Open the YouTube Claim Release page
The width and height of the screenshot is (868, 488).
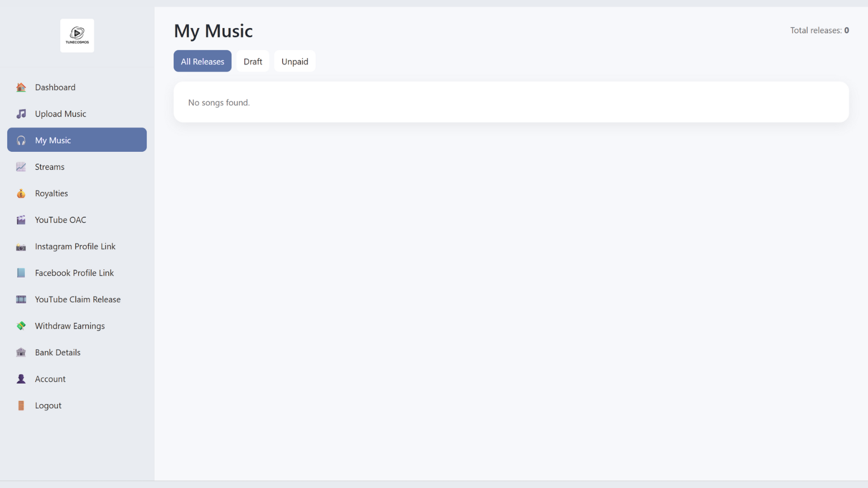click(77, 299)
